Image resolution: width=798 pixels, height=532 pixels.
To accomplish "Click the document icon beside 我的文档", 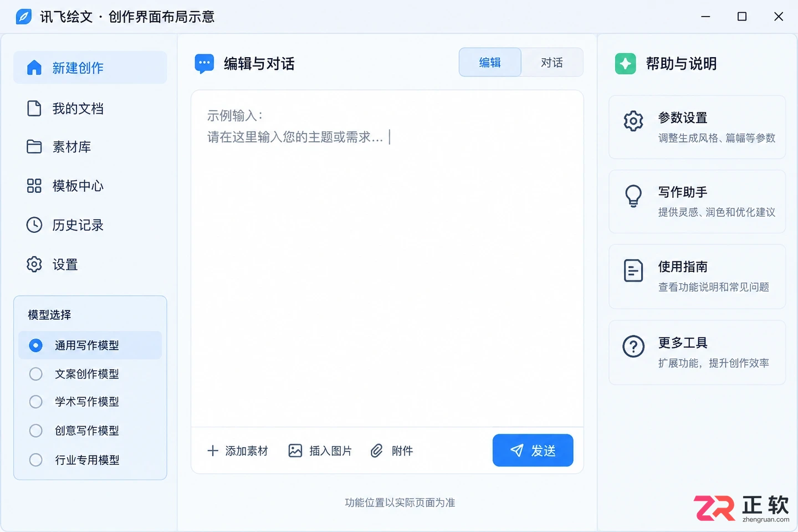I will point(34,108).
